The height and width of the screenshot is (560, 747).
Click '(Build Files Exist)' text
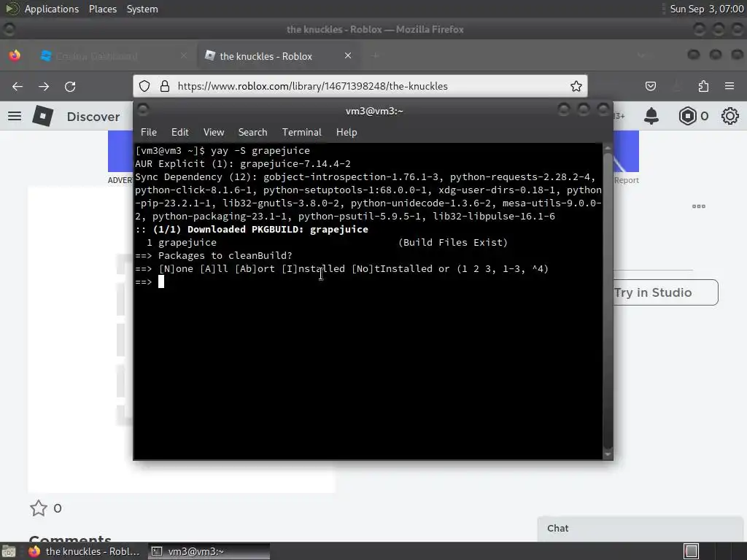452,242
